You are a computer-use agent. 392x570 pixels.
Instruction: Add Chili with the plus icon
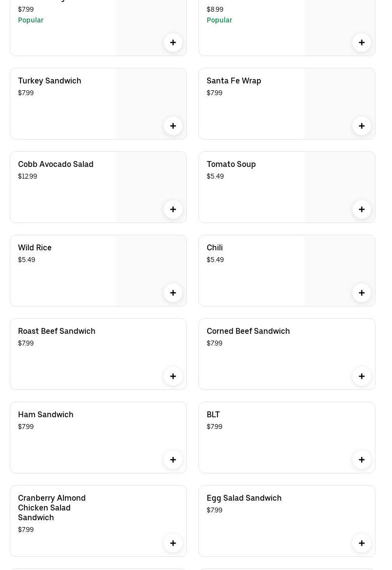click(x=362, y=293)
